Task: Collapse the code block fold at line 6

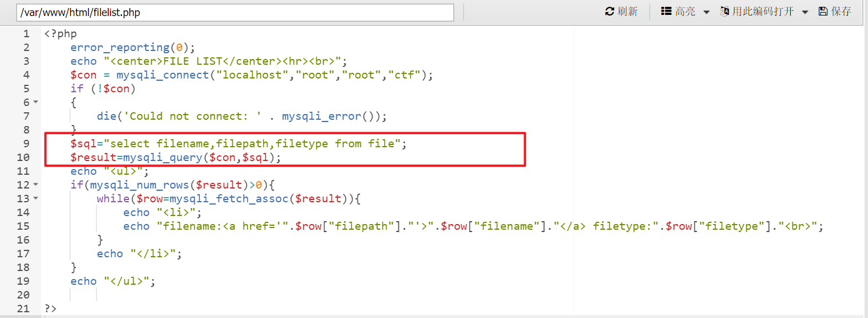Action: click(x=36, y=102)
